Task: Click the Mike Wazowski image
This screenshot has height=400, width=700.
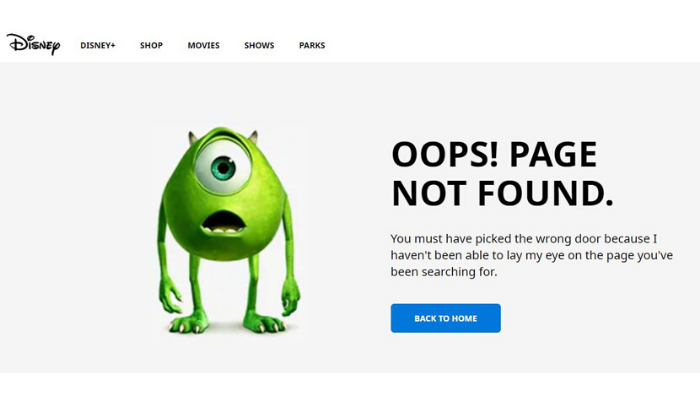Action: point(229,231)
